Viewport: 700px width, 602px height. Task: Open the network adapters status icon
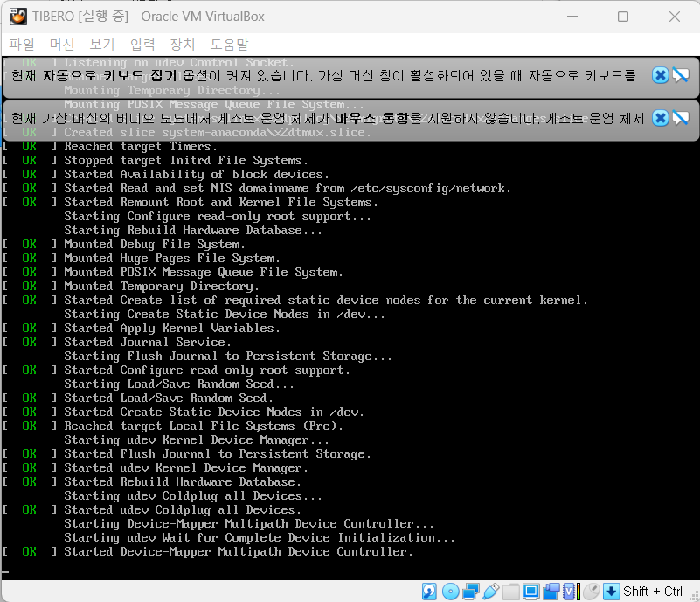point(470,592)
